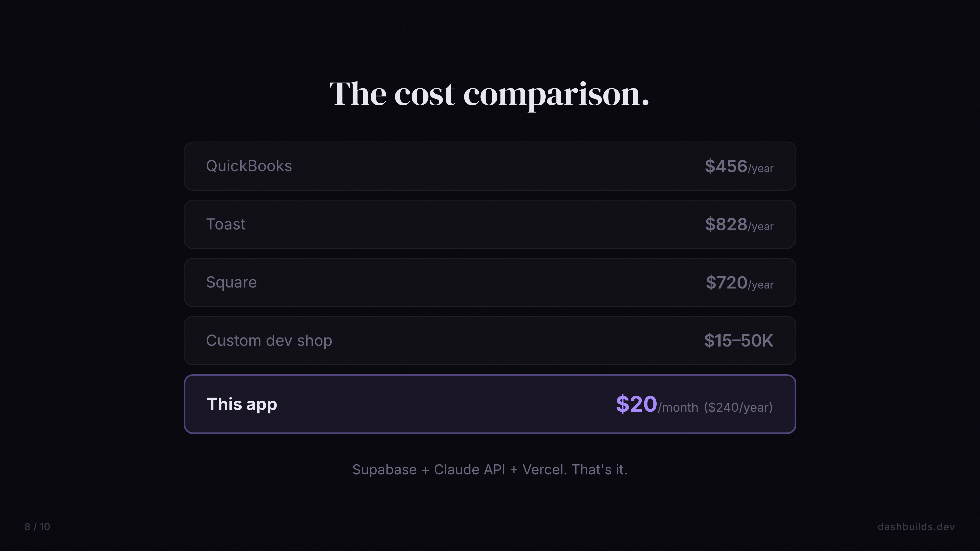Select the Custom dev shop row

click(x=490, y=341)
